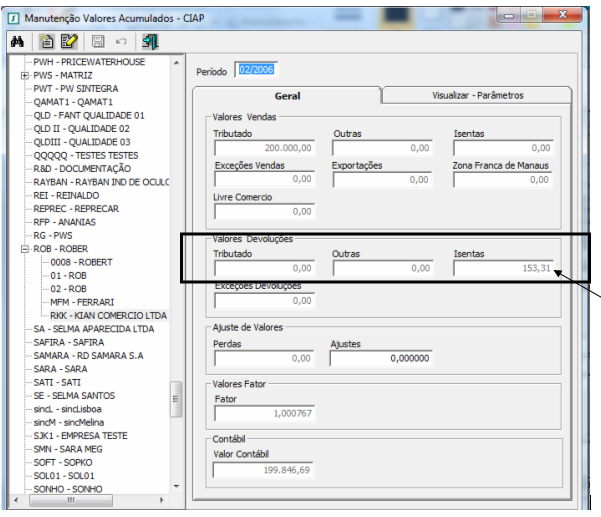Click the application icon in title bar
The image size is (601, 517).
pyautogui.click(x=11, y=17)
